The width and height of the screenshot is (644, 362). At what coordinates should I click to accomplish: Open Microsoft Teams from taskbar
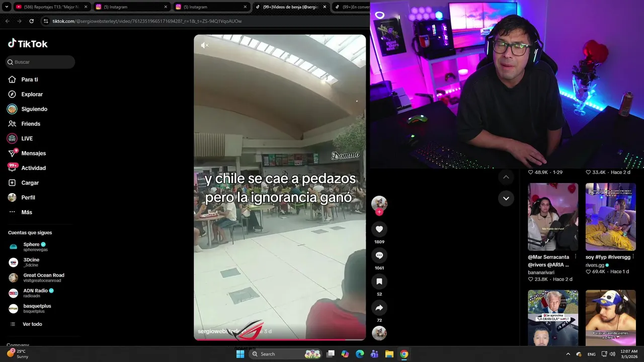374,354
